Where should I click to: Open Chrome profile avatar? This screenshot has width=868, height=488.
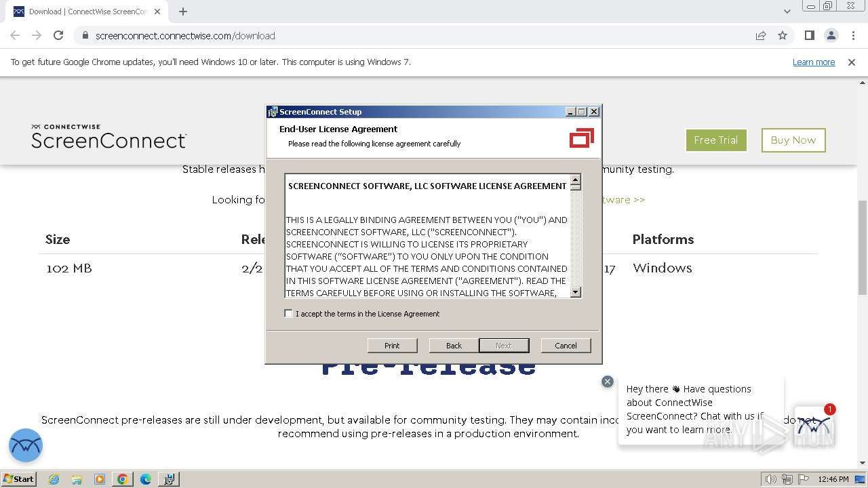(831, 35)
